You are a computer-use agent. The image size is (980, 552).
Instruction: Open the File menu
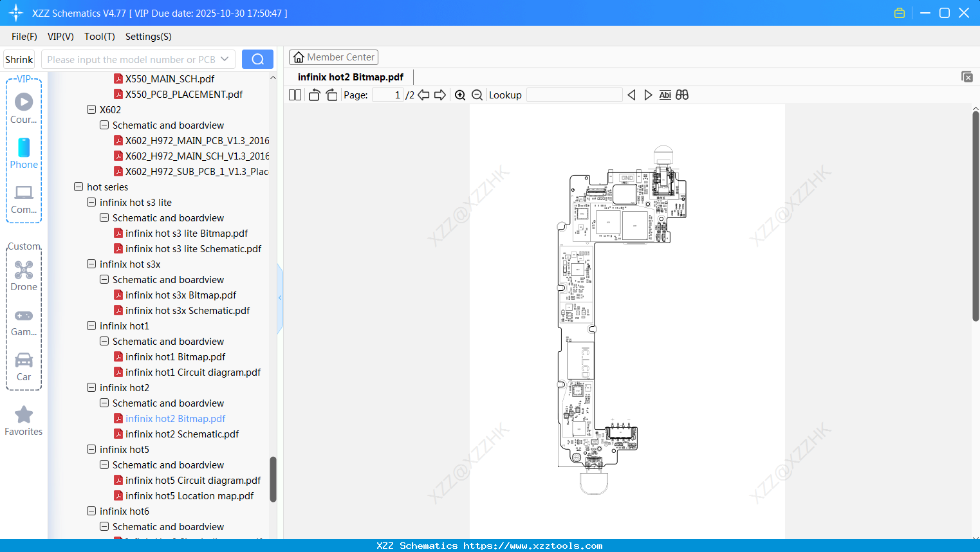[24, 37]
